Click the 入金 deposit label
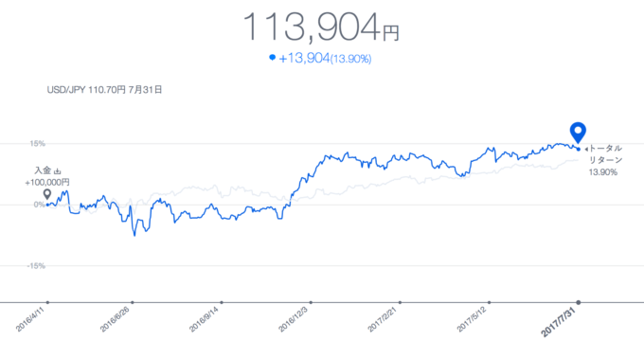Screen dimensions: 644x358 pos(43,170)
